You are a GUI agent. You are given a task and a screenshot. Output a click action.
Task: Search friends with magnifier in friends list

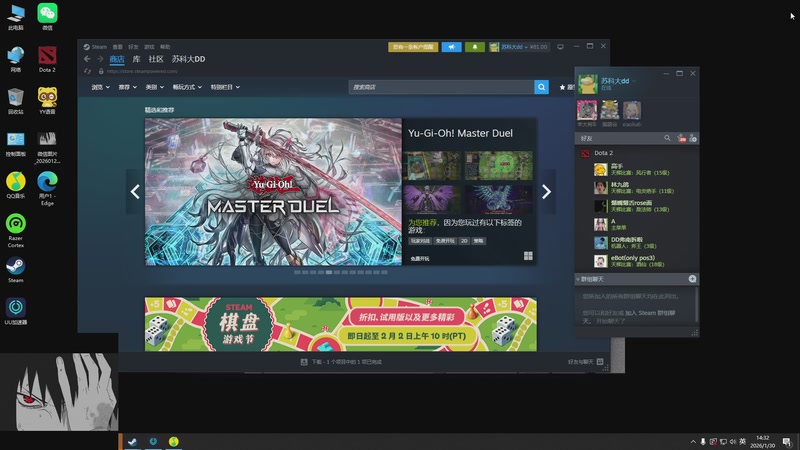[667, 138]
